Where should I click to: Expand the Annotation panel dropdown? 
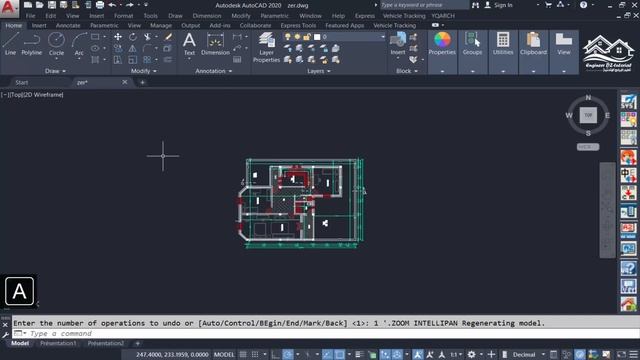coord(213,71)
